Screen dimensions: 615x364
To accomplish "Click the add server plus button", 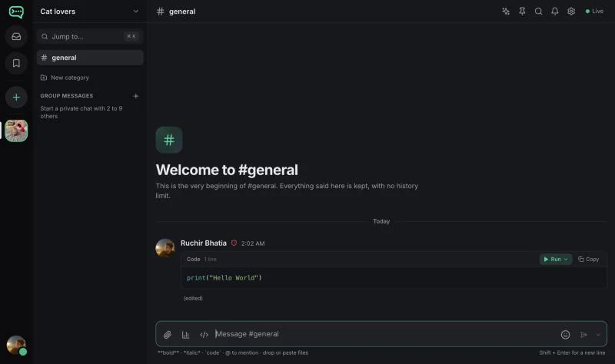I will (16, 98).
